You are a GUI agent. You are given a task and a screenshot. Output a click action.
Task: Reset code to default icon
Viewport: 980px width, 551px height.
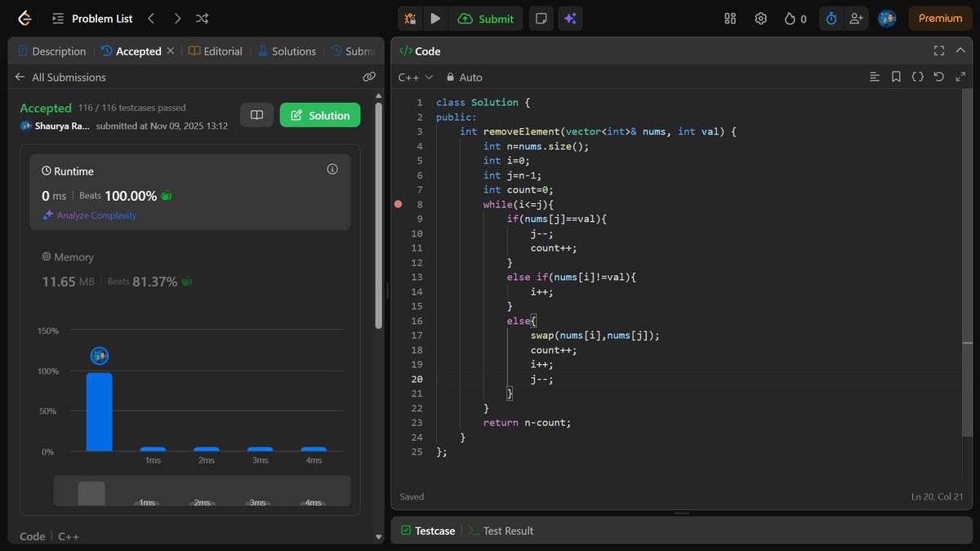(938, 77)
